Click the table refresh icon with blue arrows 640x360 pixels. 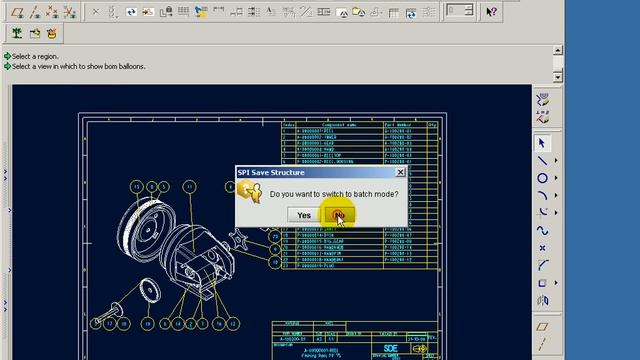(411, 13)
